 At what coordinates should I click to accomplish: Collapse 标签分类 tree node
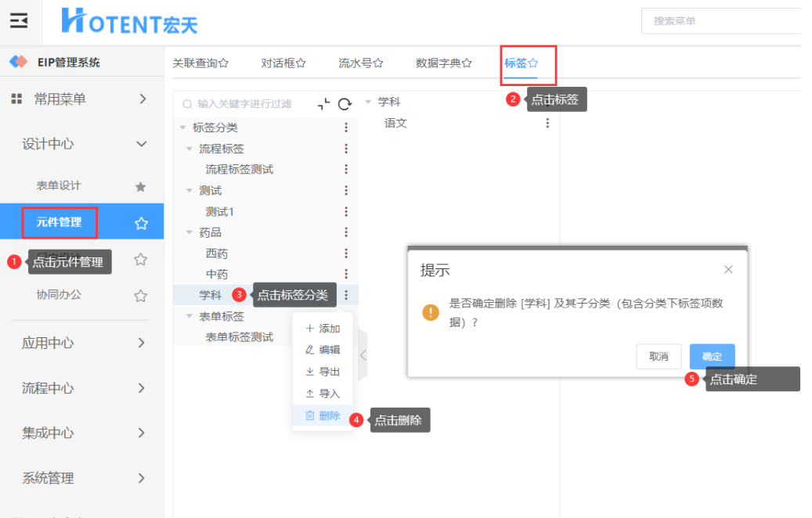[182, 128]
